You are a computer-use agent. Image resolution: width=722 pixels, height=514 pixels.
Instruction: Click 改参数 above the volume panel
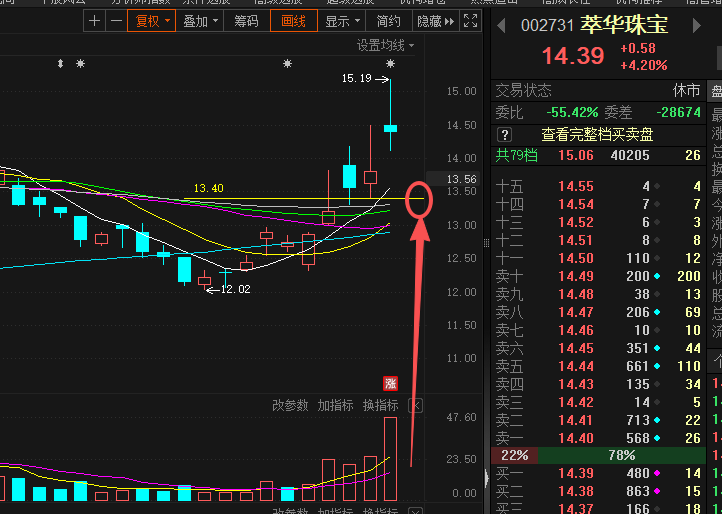click(x=290, y=405)
